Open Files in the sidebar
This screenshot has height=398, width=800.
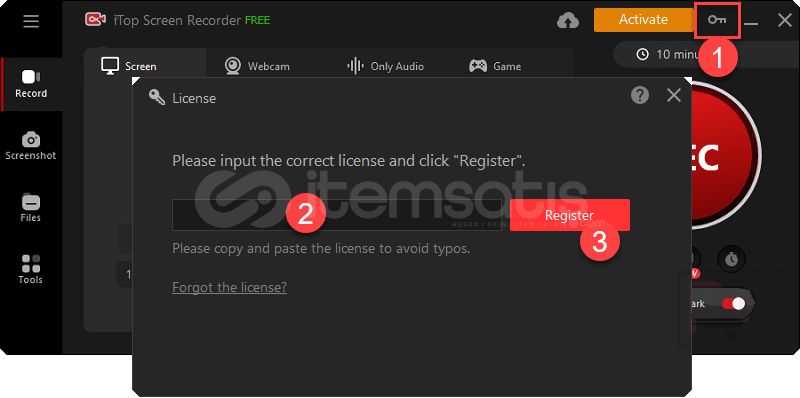31,208
